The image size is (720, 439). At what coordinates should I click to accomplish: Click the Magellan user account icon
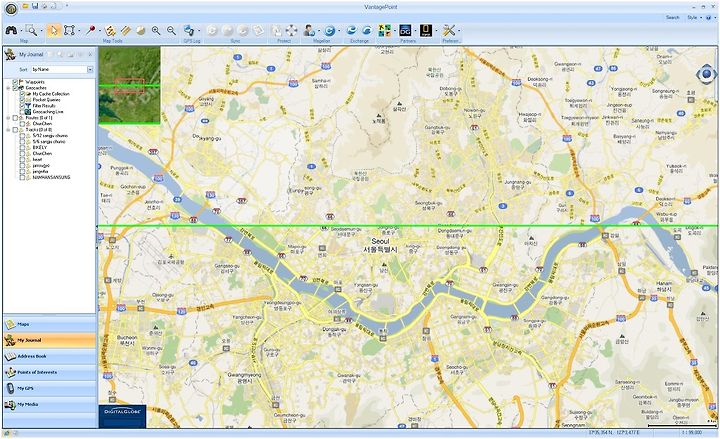[x=309, y=30]
